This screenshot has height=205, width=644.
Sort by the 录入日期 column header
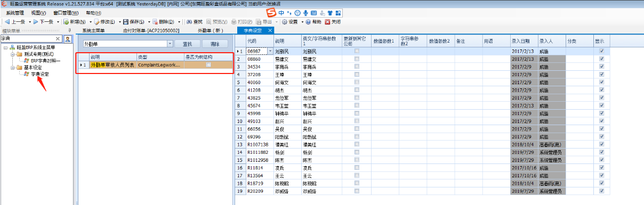524,40
